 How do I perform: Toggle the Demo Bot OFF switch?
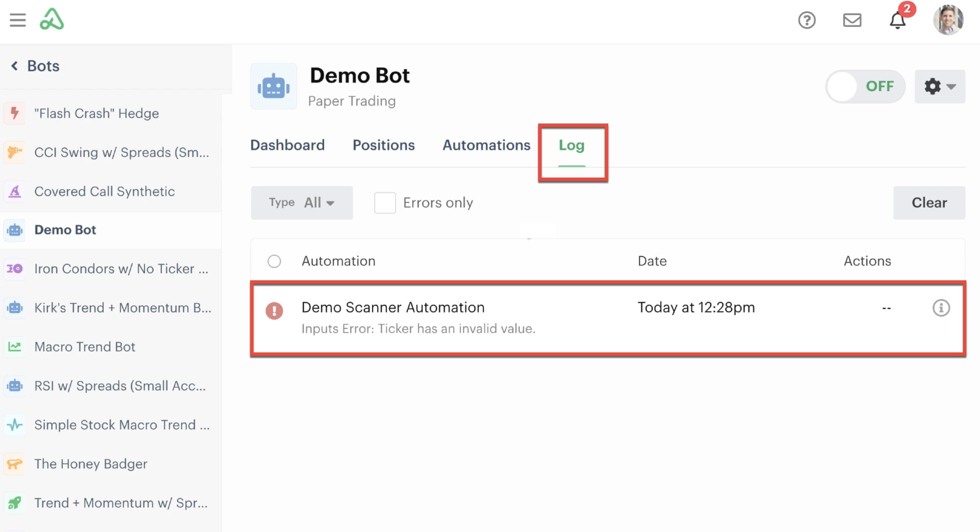[865, 86]
